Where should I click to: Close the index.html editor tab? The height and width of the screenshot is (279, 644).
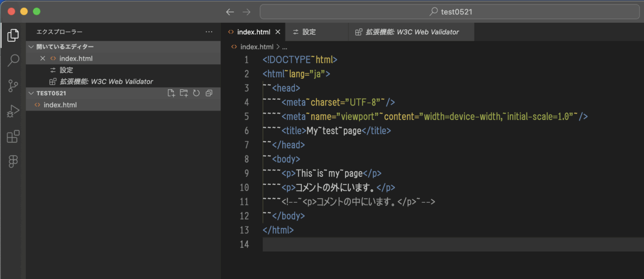278,32
